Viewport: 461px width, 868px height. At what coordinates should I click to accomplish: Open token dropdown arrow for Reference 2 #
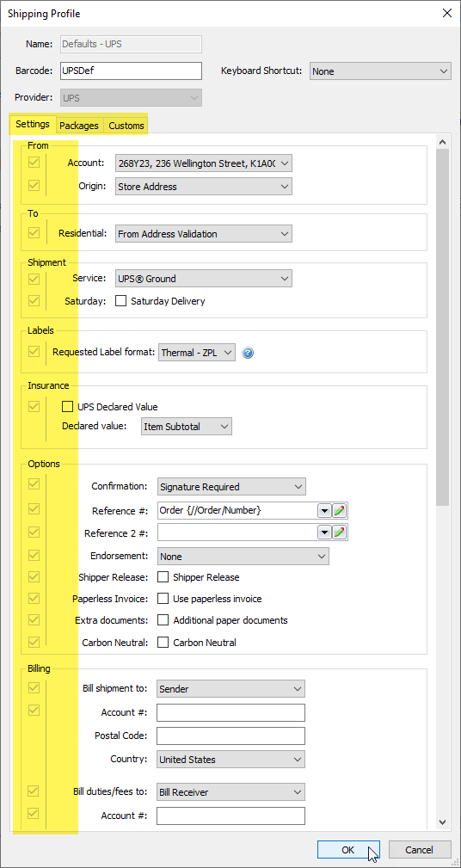click(x=324, y=532)
